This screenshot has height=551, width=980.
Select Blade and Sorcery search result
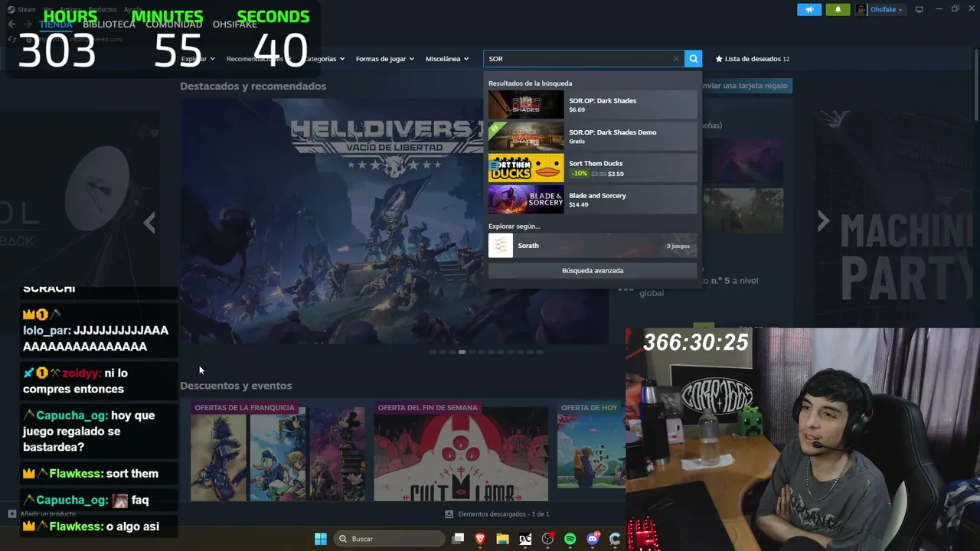click(x=593, y=200)
